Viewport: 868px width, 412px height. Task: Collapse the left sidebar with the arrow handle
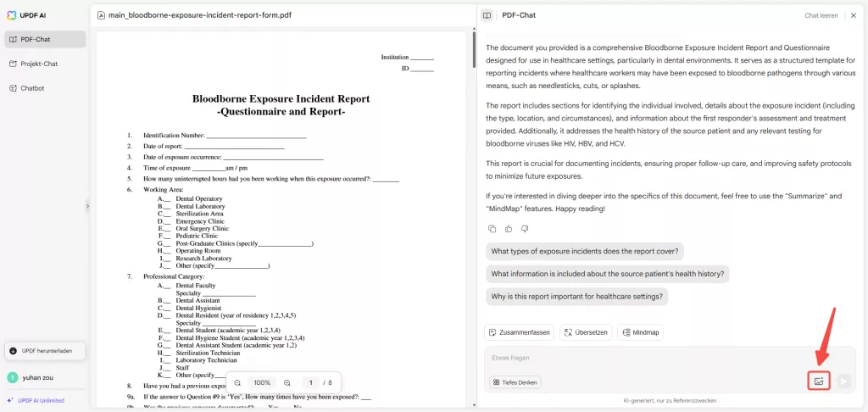click(87, 206)
